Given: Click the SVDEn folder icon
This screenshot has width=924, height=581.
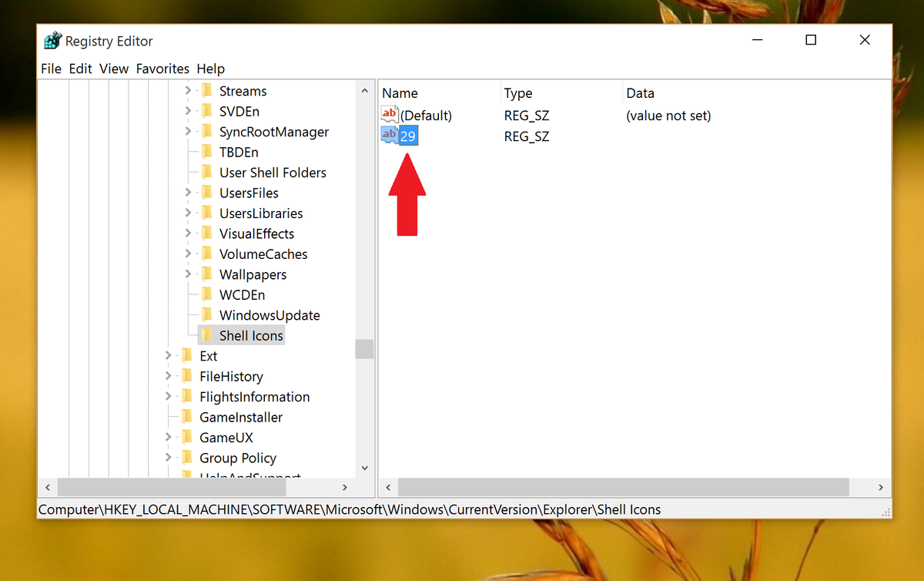Looking at the screenshot, I should coord(206,111).
